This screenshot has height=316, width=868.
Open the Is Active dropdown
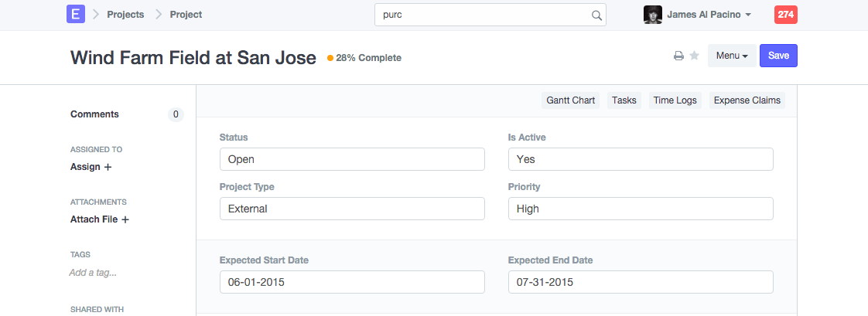(x=641, y=159)
